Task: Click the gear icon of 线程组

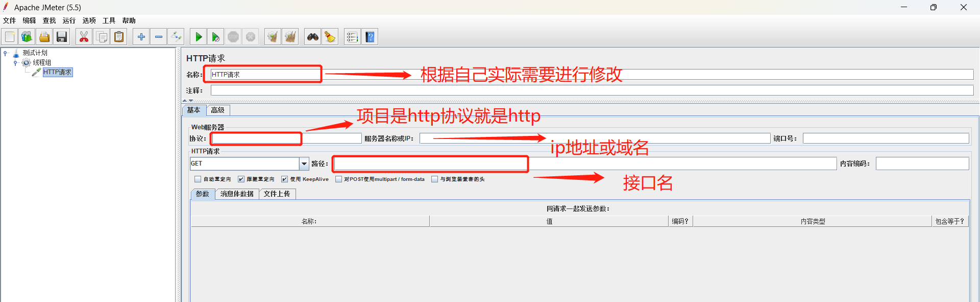Action: coord(26,62)
